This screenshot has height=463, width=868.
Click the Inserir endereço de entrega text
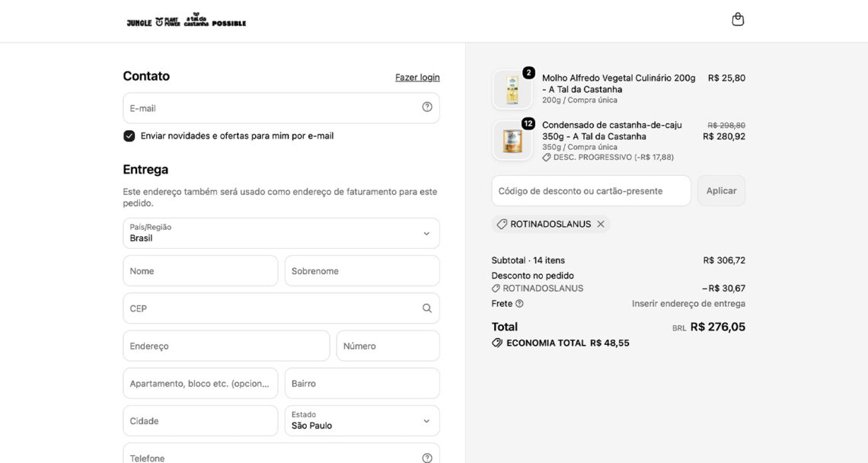click(688, 304)
